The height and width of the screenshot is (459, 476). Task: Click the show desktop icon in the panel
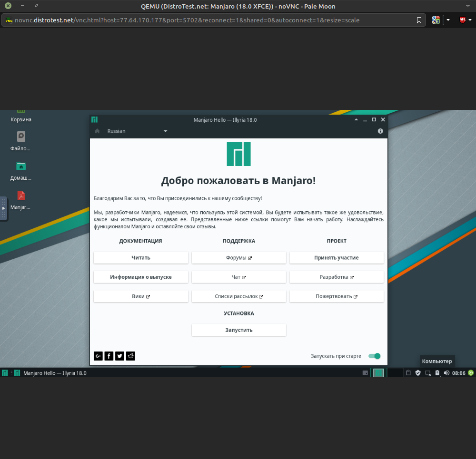[365, 373]
